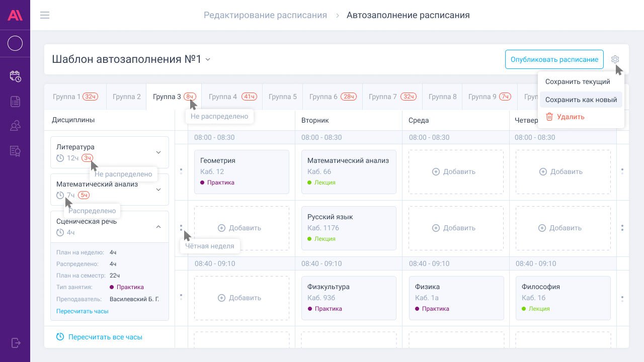Open the certificate review sidebar icon
Screen dimensions: 644x362
[15, 151]
